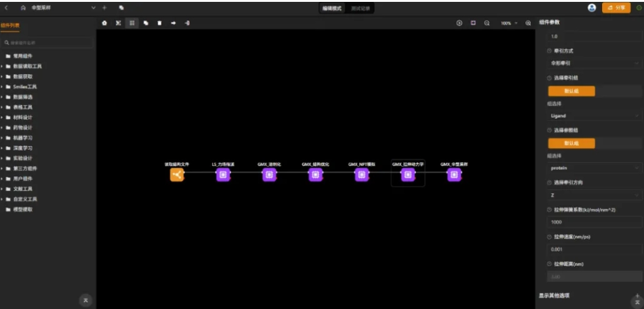Click the delete trash icon in toolbar
The image size is (644, 309).
159,23
